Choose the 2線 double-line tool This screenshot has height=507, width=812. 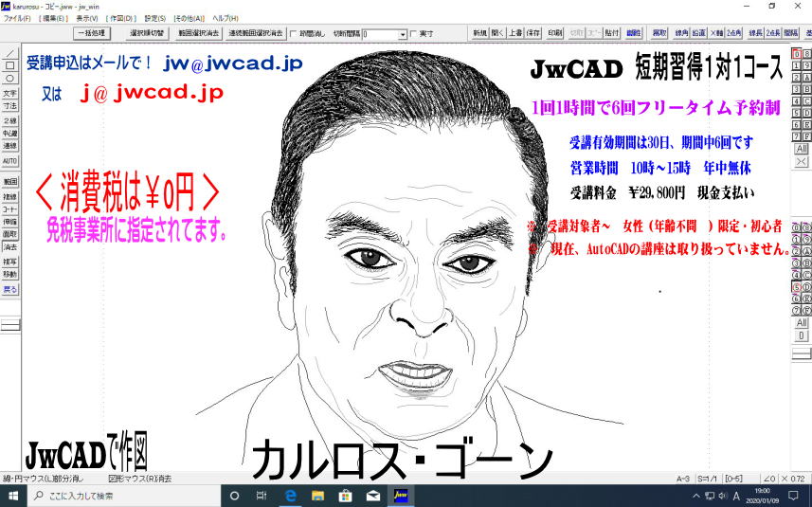click(x=9, y=120)
